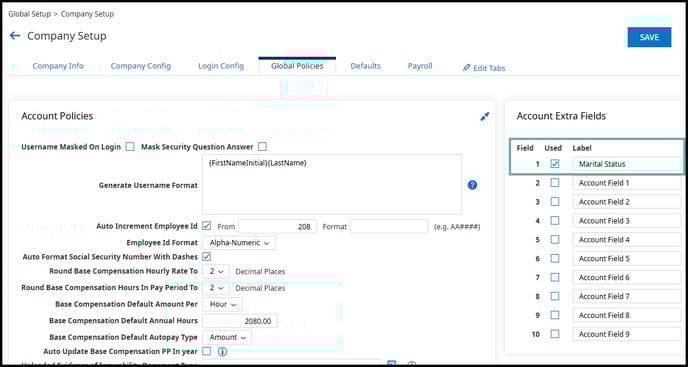
Task: Uncheck Auto Increment Employee Id
Action: (207, 226)
